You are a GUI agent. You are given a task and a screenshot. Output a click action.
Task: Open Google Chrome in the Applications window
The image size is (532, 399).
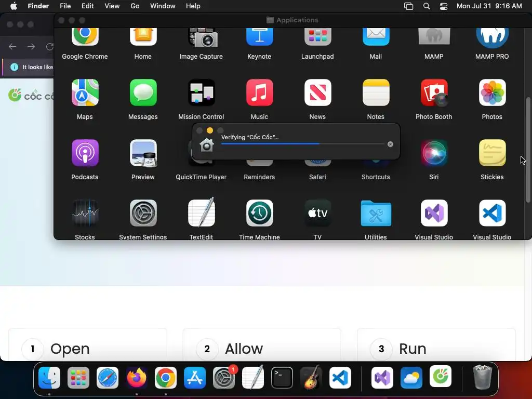(85, 36)
